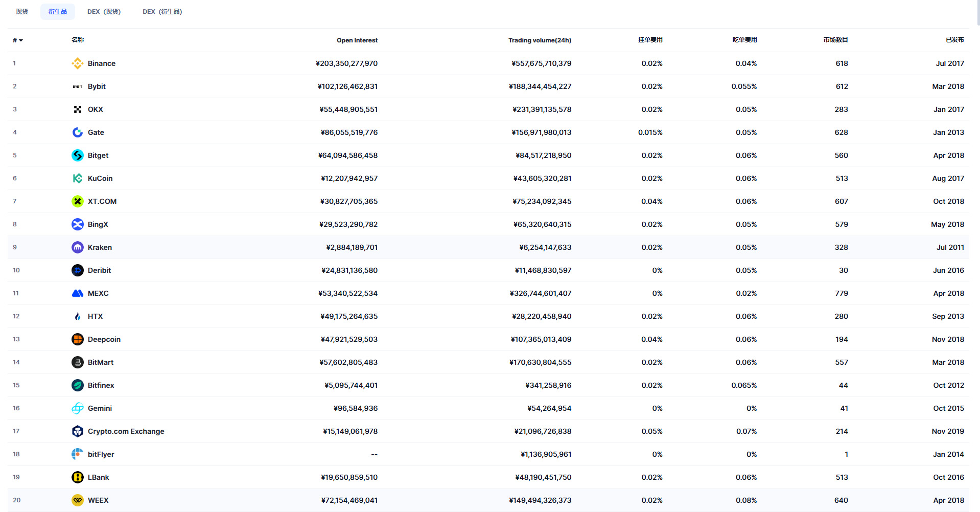Click the HTX exchange logo
Viewport: 980px width, 512px height.
pos(77,316)
